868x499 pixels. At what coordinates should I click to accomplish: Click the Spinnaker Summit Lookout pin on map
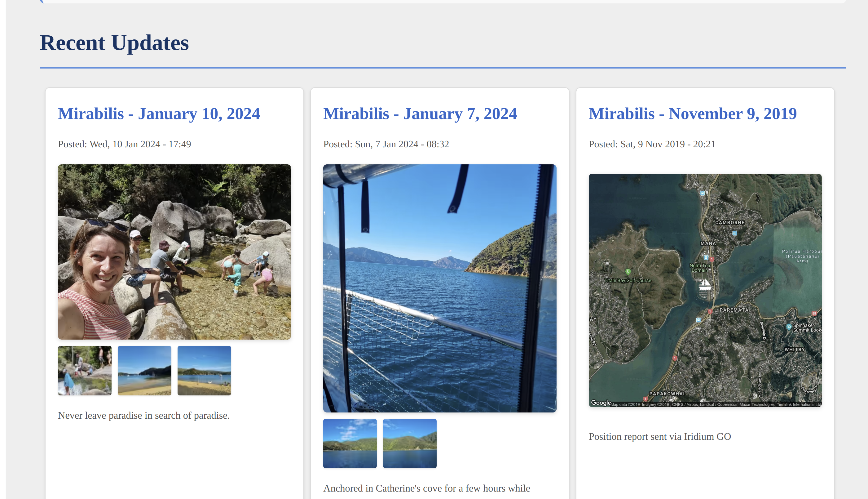789,327
